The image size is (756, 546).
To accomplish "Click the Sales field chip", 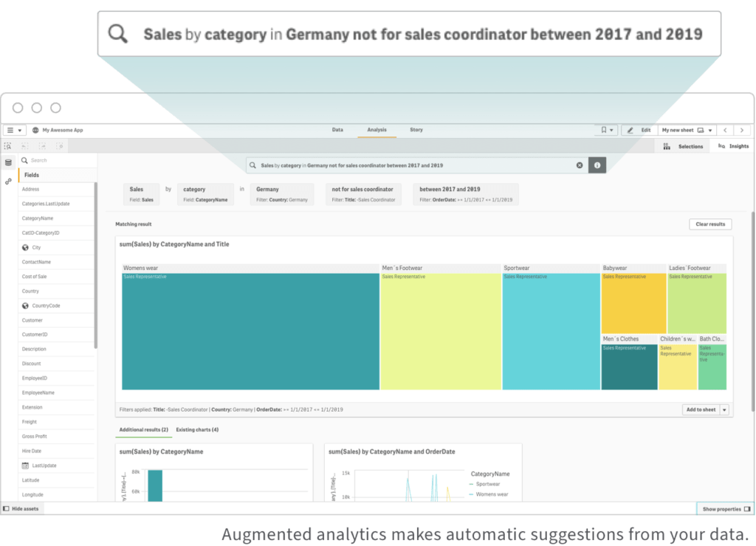I will [141, 194].
